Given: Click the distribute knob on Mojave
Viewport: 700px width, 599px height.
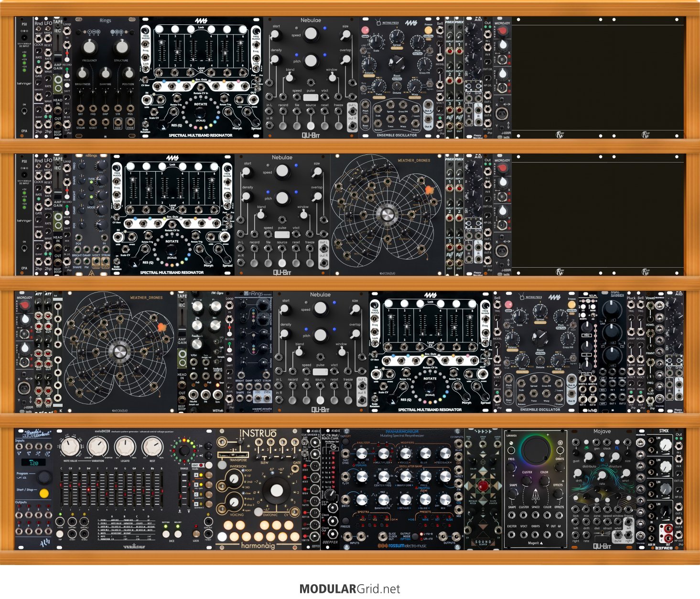Looking at the screenshot, I should click(x=590, y=458).
